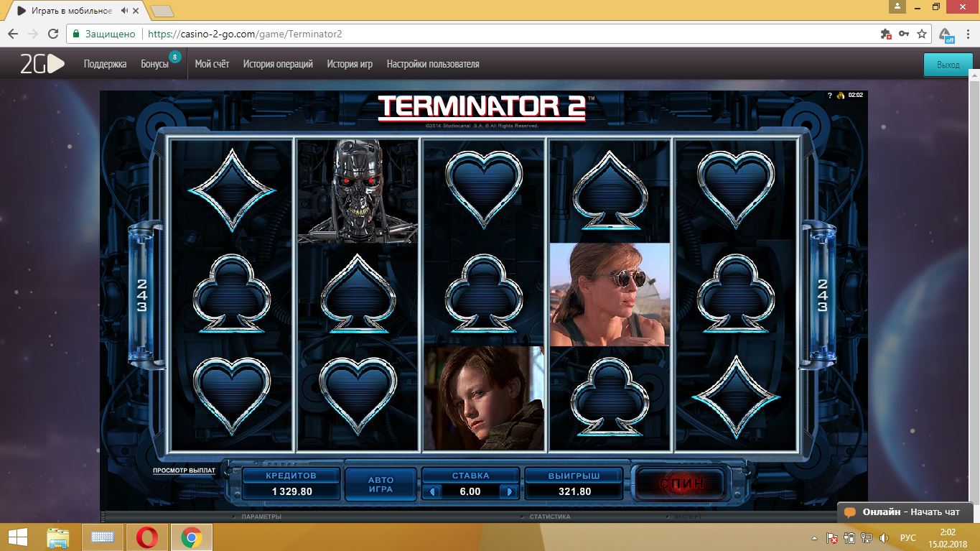
Task: Open a new browser tab
Action: point(163,11)
